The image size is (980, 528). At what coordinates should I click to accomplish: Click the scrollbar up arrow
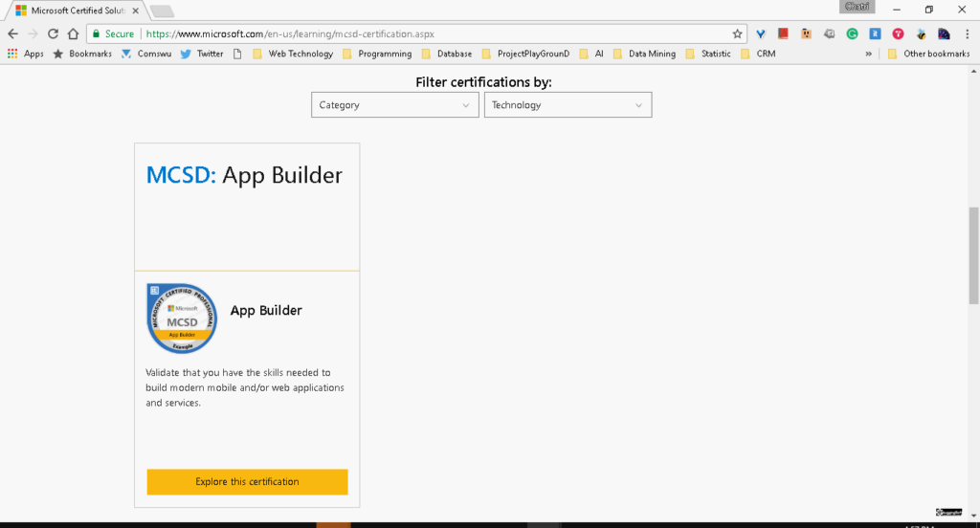coord(973,71)
